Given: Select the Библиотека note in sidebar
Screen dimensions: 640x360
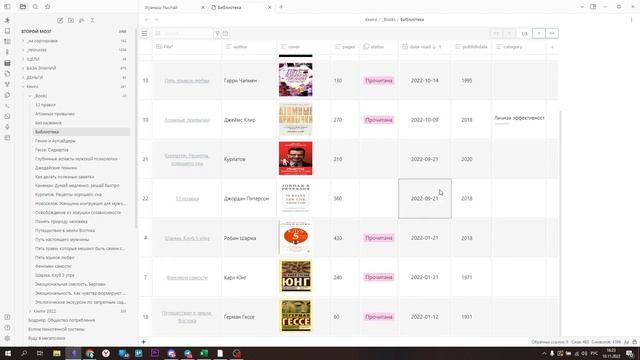Looking at the screenshot, I should [x=82, y=132].
